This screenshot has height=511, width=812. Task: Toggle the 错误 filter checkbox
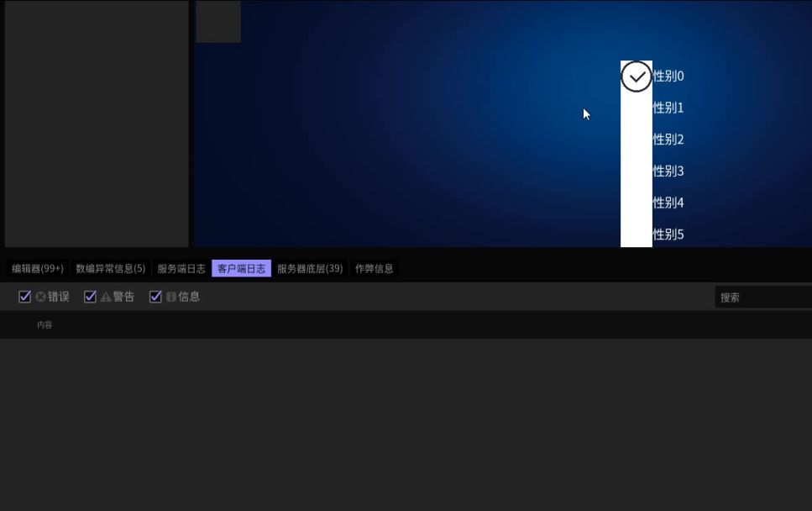click(25, 297)
